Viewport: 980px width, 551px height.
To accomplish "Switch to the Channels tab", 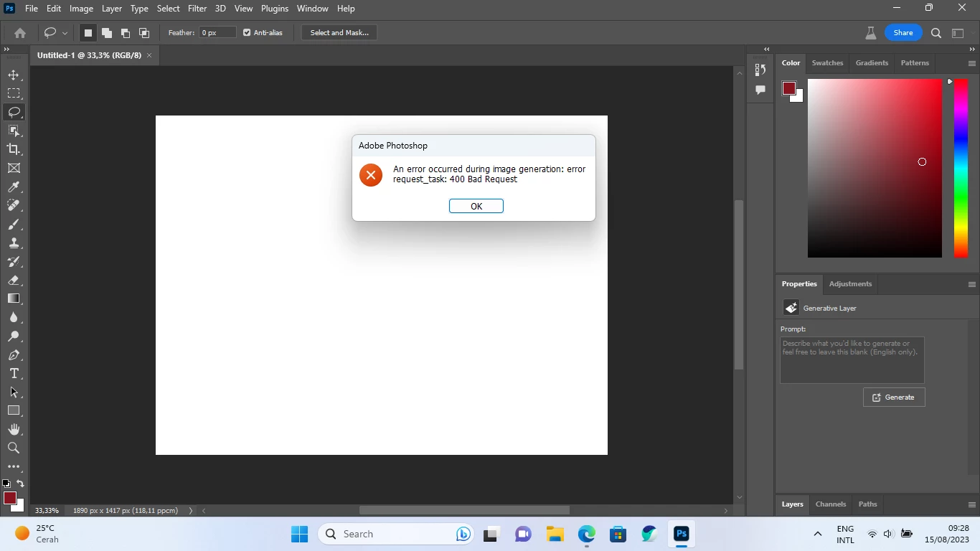I will (x=831, y=504).
